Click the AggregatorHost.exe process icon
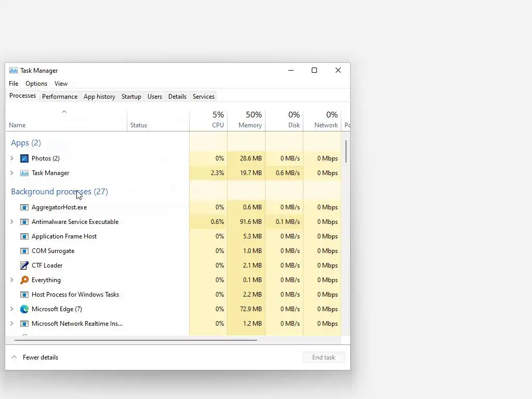Image resolution: width=532 pixels, height=399 pixels. 24,207
